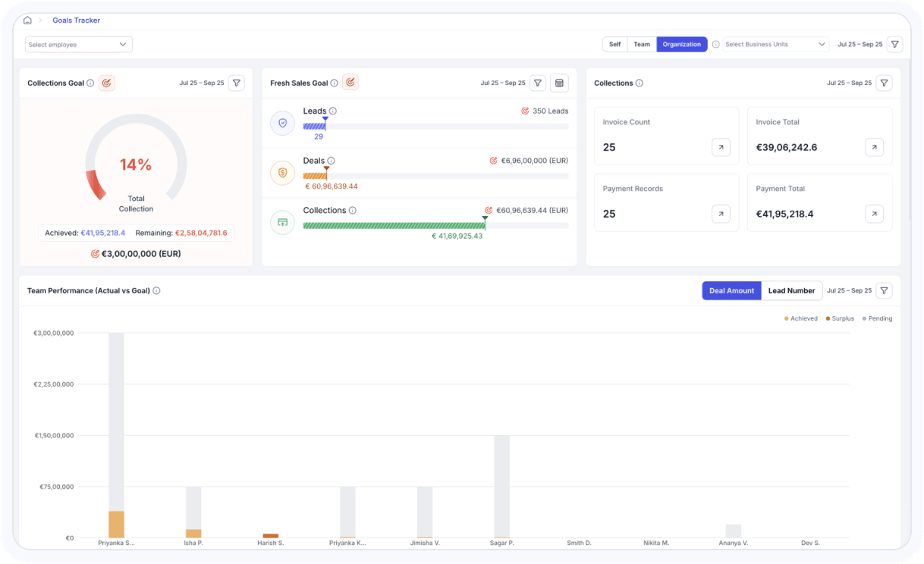924x564 pixels.
Task: Click the Fresh Sales Goal target icon
Action: 350,82
